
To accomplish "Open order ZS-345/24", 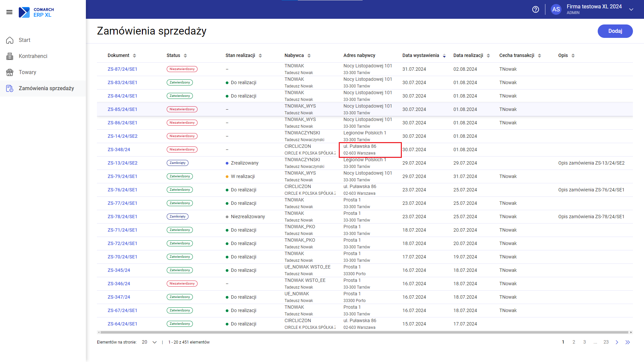I will coord(119,270).
